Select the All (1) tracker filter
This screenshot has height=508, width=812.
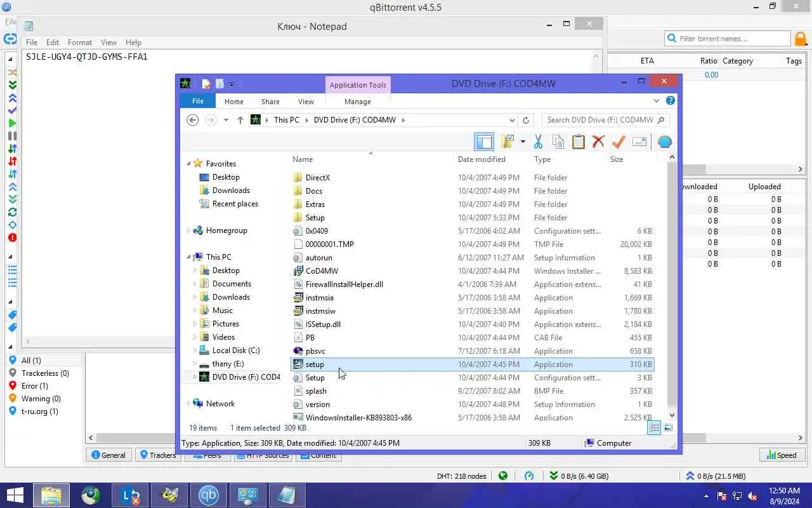(x=44, y=360)
